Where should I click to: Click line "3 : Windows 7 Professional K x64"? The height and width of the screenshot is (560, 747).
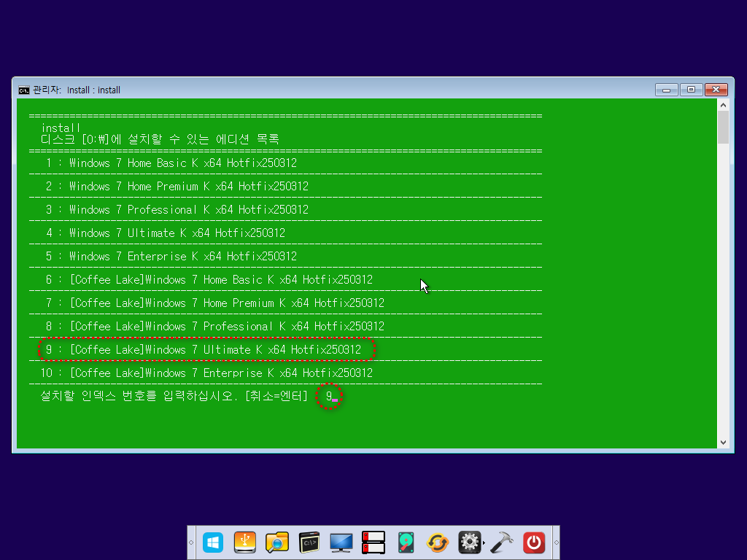(177, 209)
